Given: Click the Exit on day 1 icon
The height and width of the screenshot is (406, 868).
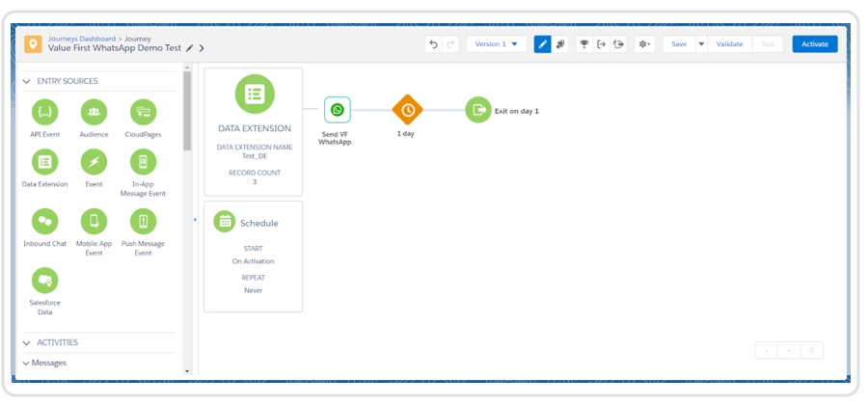Looking at the screenshot, I should coord(477,110).
